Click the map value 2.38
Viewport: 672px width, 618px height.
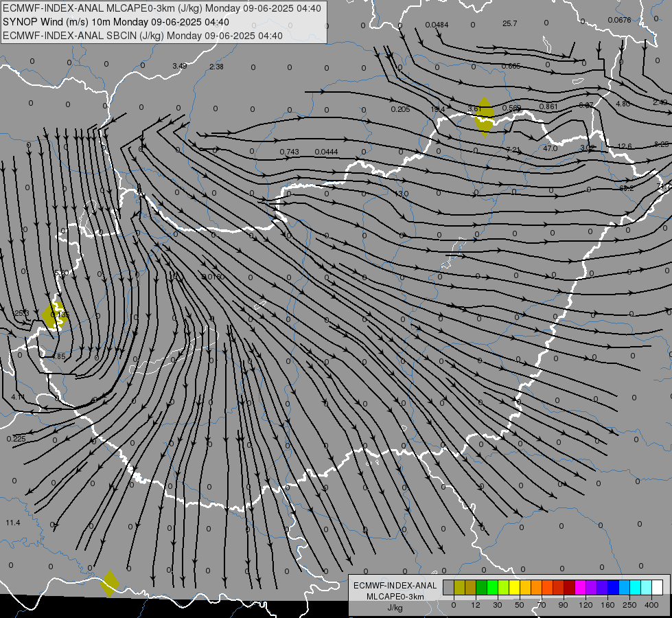216,67
